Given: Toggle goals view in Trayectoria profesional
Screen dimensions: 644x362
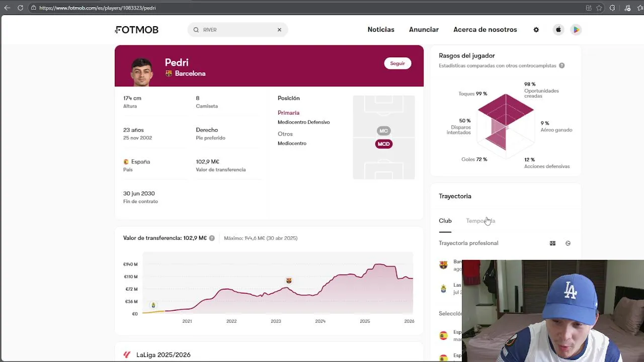Looking at the screenshot, I should 568,243.
